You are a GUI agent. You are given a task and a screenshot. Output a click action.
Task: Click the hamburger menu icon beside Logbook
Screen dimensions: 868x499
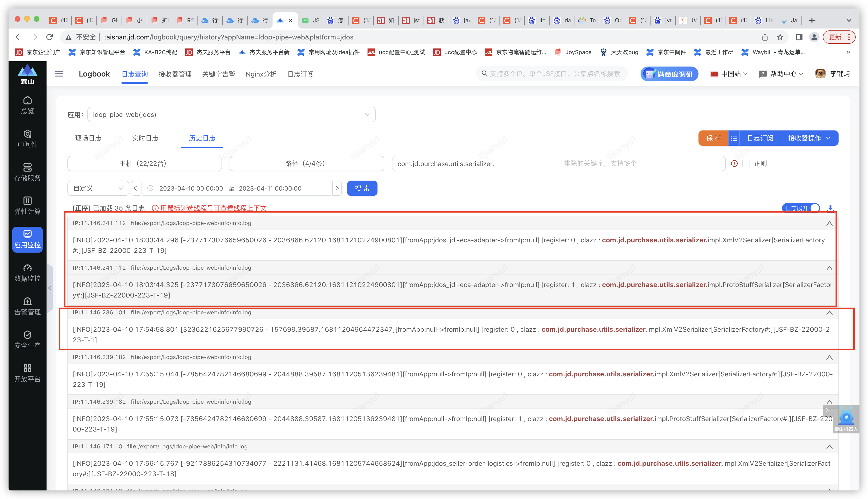pos(59,74)
